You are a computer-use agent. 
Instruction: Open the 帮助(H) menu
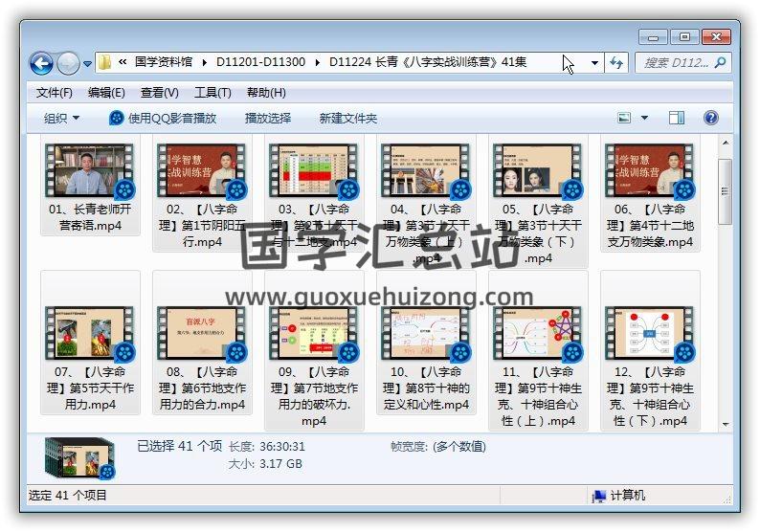point(266,93)
